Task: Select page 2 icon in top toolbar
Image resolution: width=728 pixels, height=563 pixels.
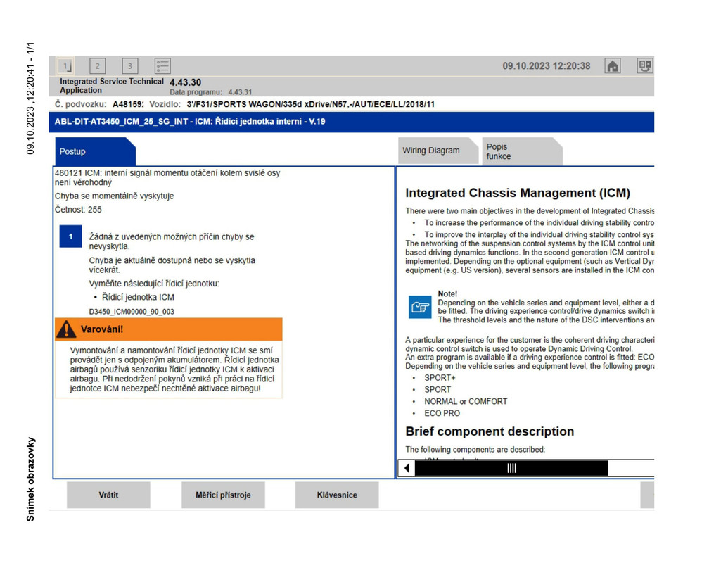Action: click(98, 66)
